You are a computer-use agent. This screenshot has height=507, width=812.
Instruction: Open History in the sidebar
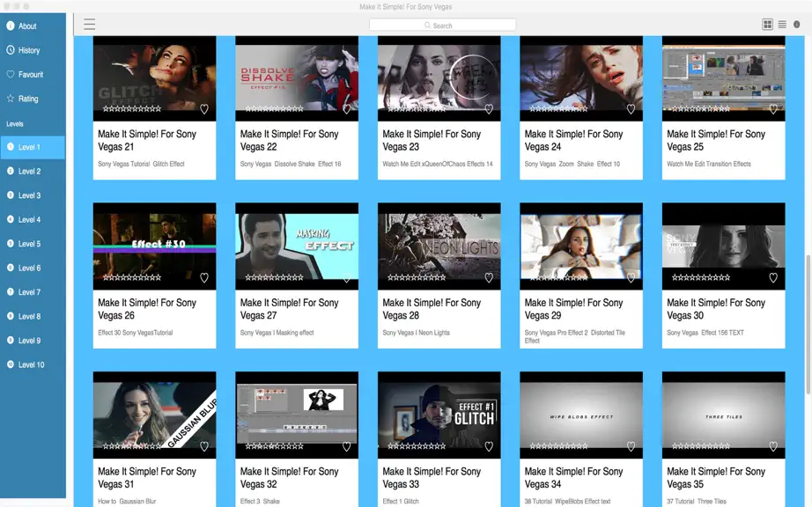click(x=33, y=50)
